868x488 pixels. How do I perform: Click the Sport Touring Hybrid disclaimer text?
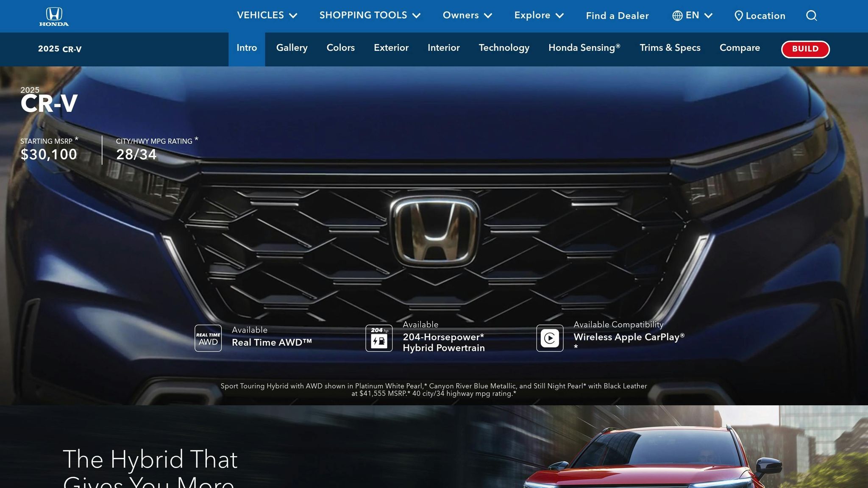(x=434, y=390)
